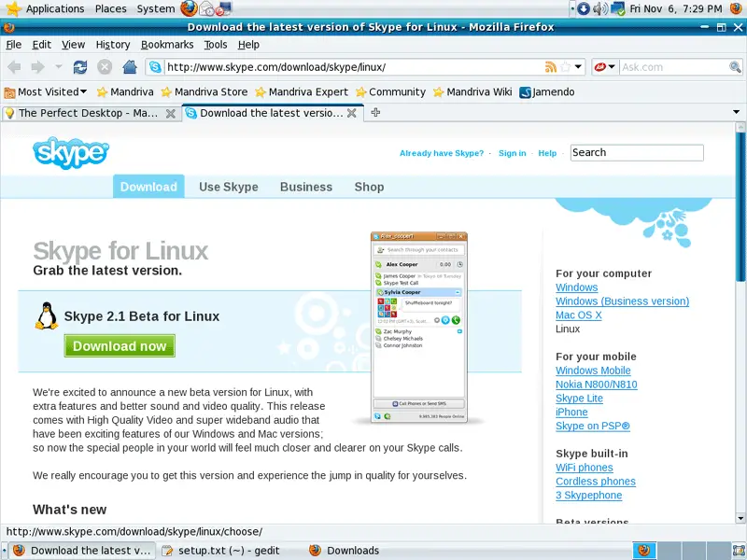
Task: Open the Help menu
Action: (x=248, y=45)
